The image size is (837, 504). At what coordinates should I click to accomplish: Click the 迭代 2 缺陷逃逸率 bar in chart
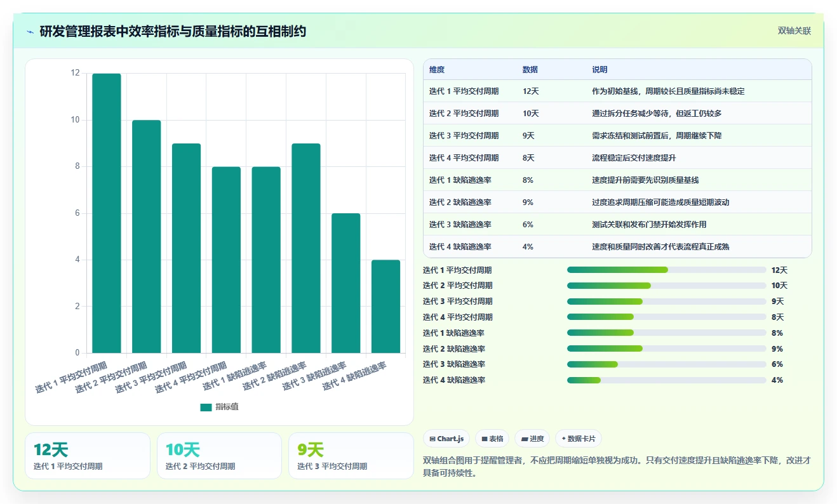tap(306, 248)
